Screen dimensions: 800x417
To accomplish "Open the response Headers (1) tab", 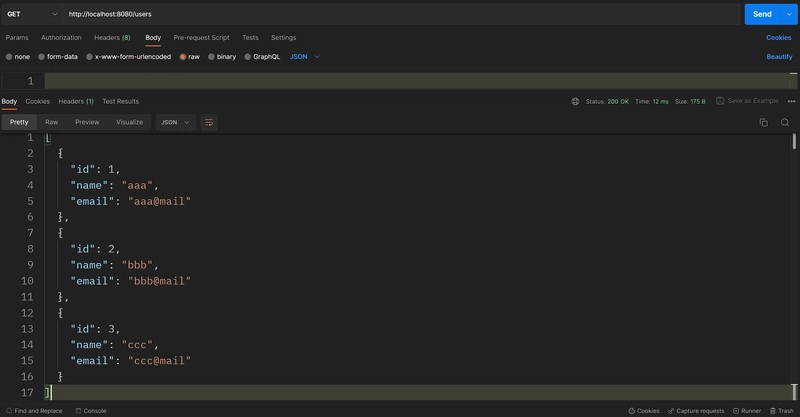I will (x=76, y=102).
